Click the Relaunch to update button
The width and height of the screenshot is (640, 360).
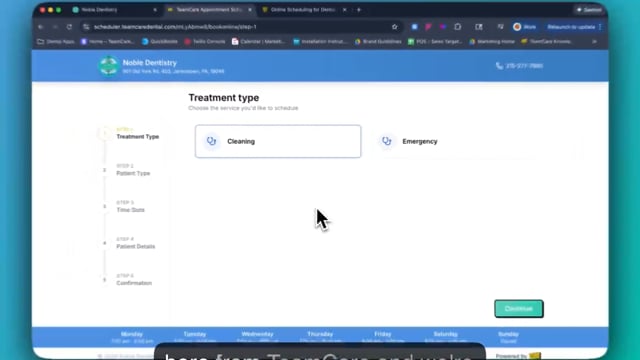coord(571,27)
